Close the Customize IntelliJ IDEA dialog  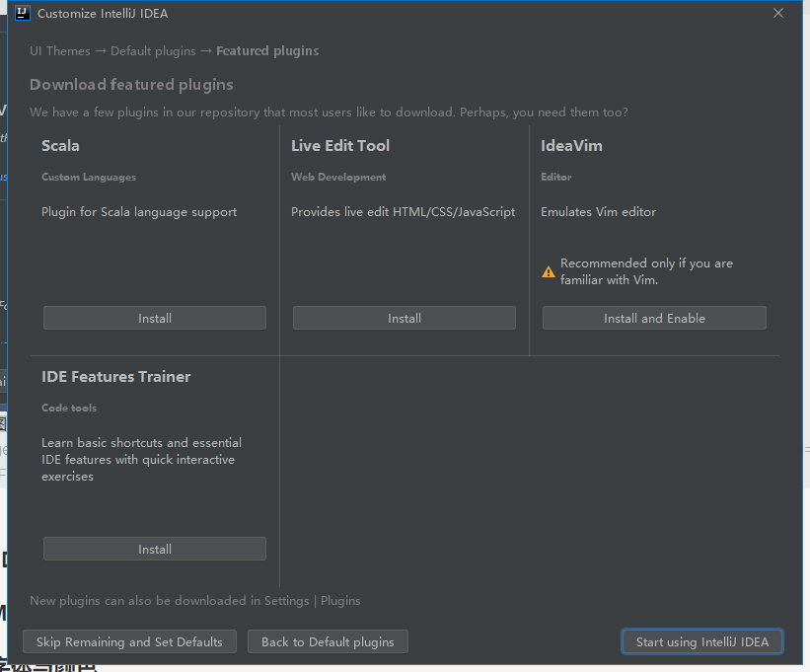pyautogui.click(x=778, y=13)
